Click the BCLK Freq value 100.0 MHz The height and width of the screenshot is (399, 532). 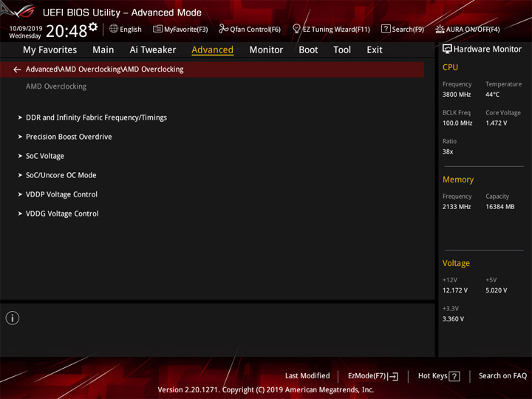tap(457, 123)
